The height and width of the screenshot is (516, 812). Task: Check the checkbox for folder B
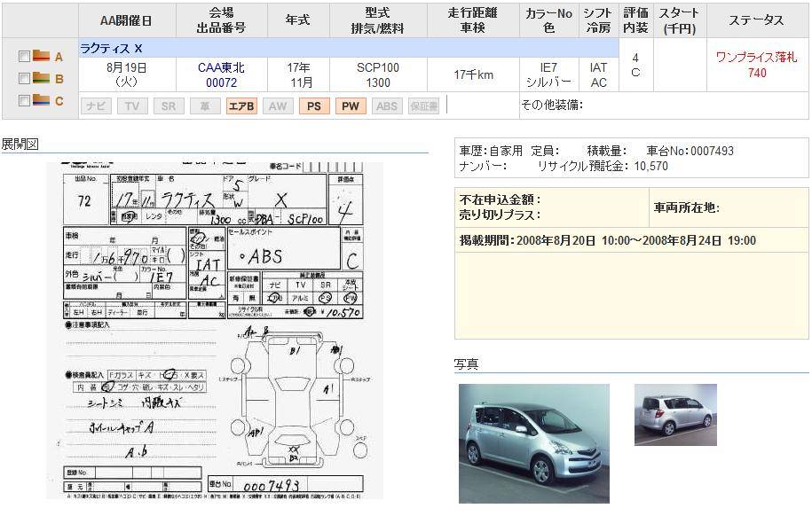24,78
